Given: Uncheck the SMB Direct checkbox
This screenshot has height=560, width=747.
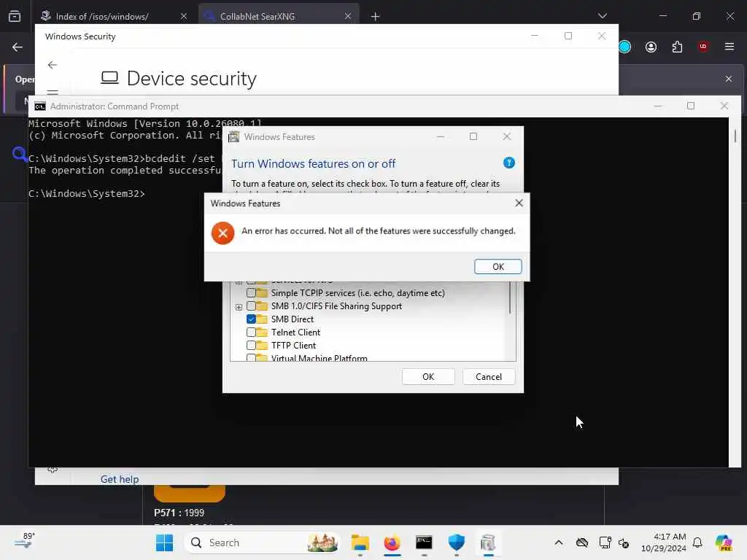Looking at the screenshot, I should (251, 319).
